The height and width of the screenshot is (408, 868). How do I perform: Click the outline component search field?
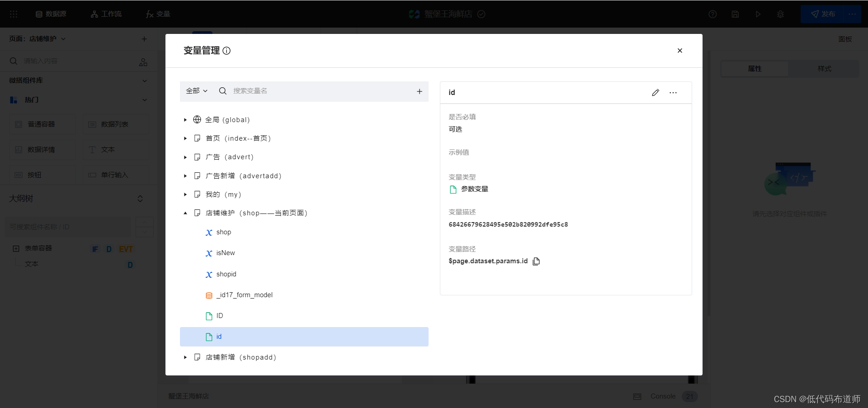point(68,227)
